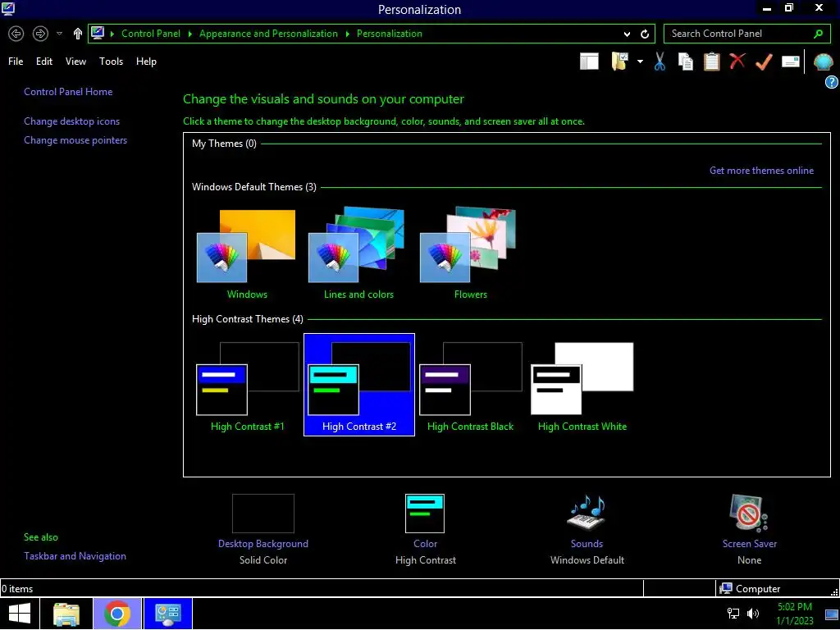Open Help via blue question mark
840x630 pixels.
click(x=832, y=82)
